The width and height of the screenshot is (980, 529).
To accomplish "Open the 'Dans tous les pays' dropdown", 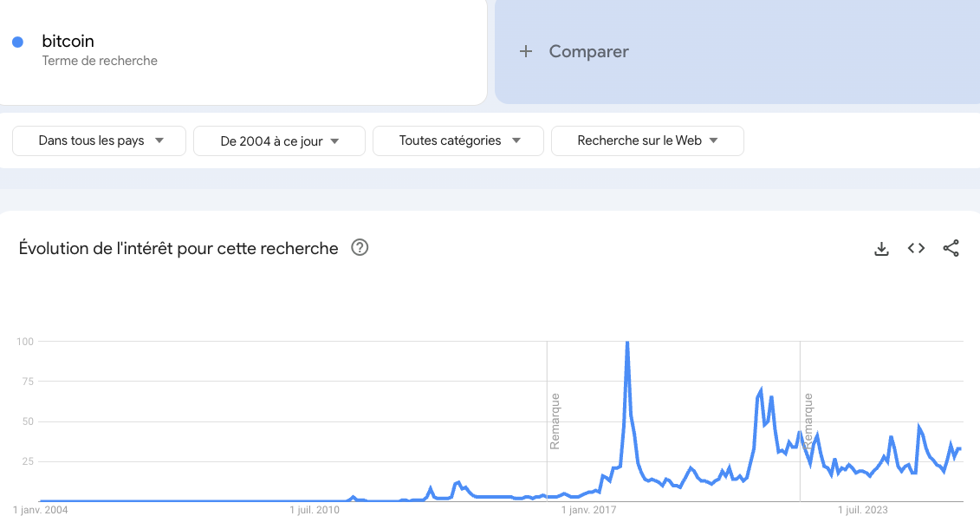I will pyautogui.click(x=100, y=140).
